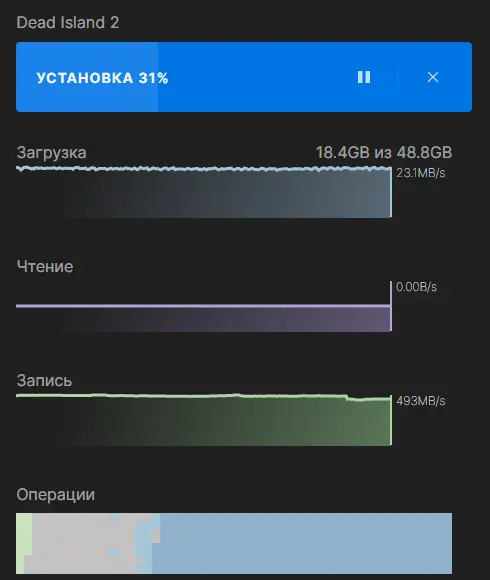Select the Операции section label
Image resolution: width=490 pixels, height=580 pixels.
coord(55,495)
